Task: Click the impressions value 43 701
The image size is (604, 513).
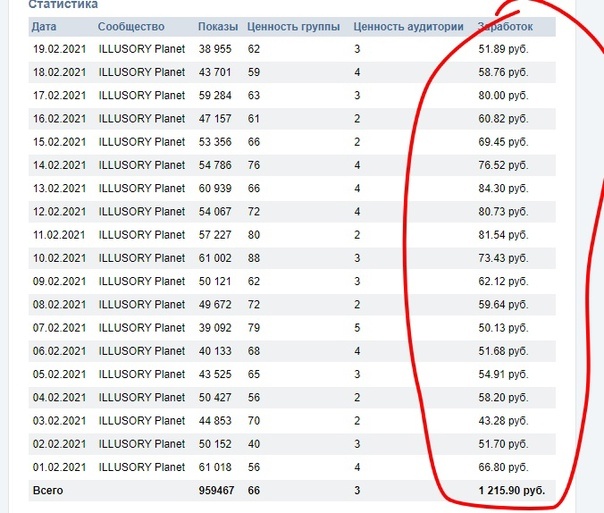Action: coord(215,72)
